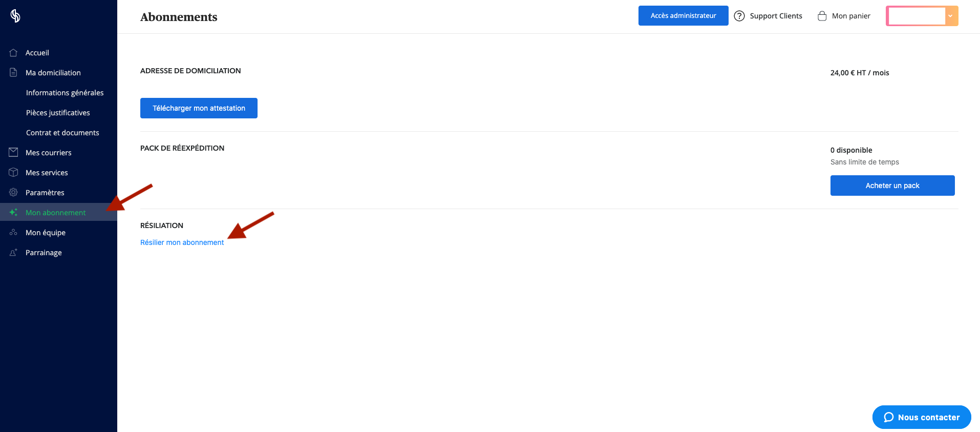Click the Sans limite de temps text

pos(865,162)
